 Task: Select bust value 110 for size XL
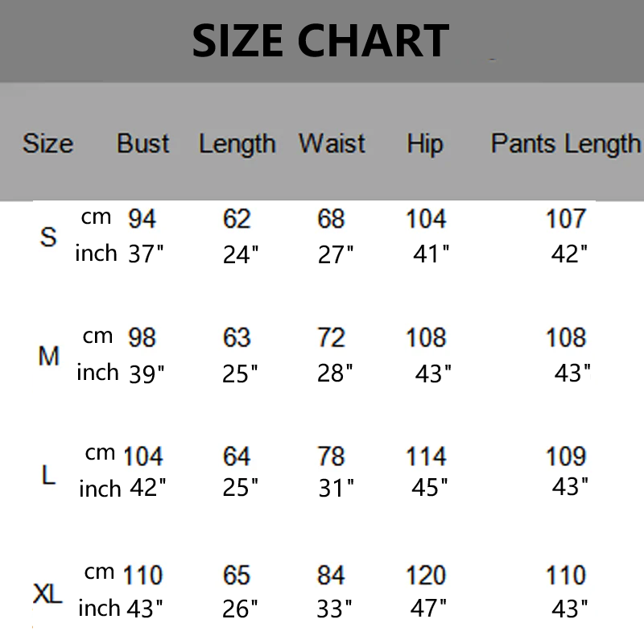coord(142,576)
